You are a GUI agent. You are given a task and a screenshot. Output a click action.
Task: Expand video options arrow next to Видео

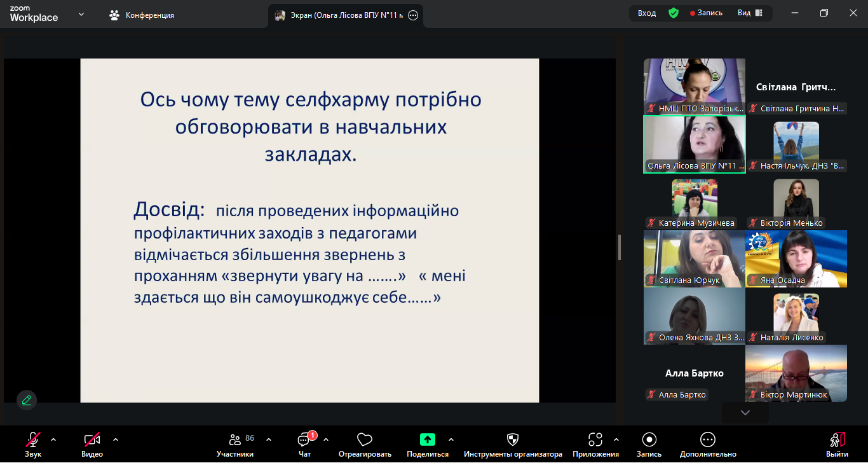coord(116,439)
